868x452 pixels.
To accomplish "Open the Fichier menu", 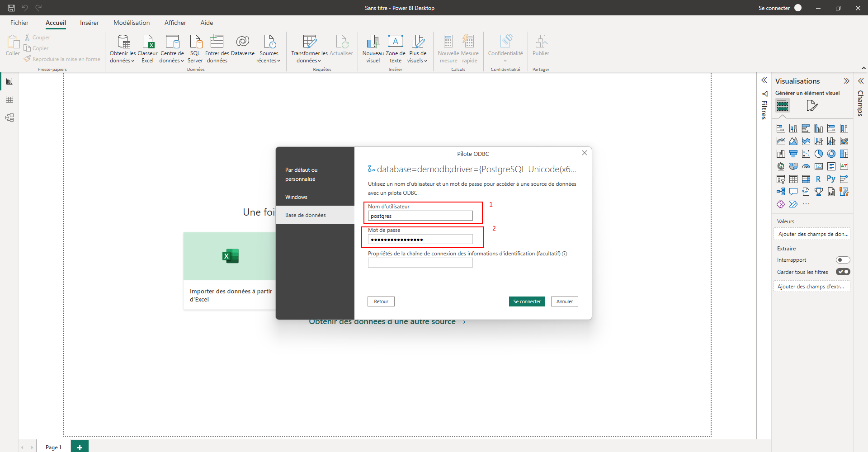I will pos(19,23).
